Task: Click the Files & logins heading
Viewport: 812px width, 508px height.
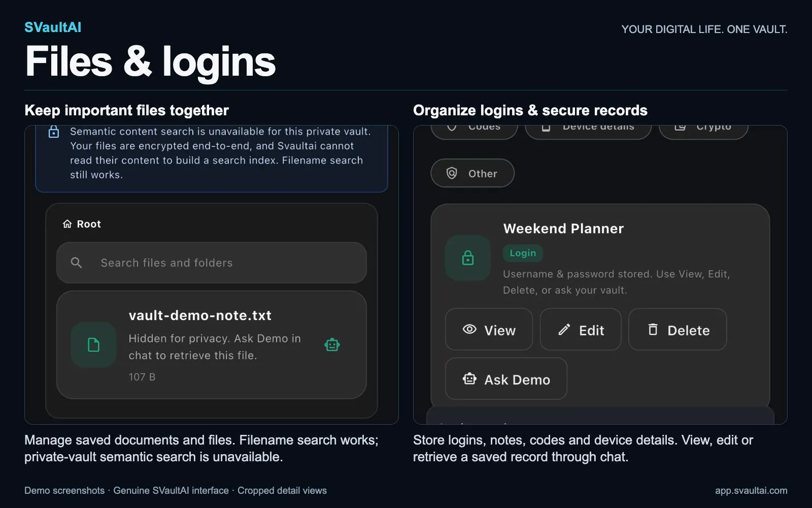Action: click(150, 61)
